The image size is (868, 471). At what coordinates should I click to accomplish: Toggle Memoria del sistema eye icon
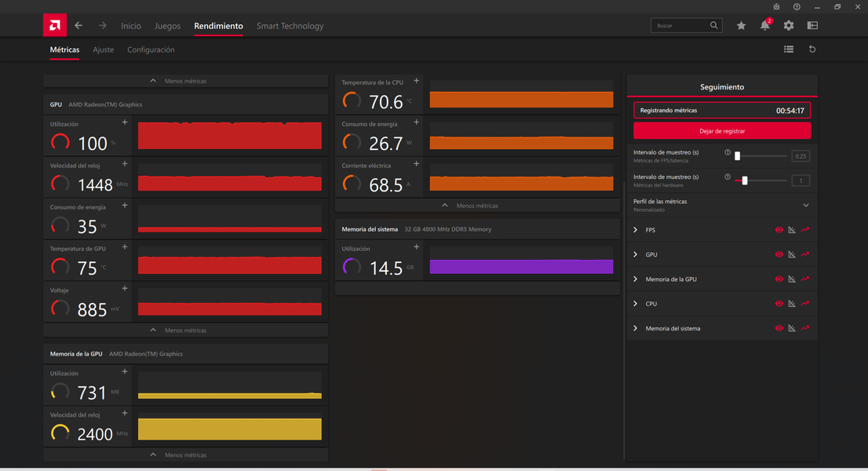coord(779,328)
